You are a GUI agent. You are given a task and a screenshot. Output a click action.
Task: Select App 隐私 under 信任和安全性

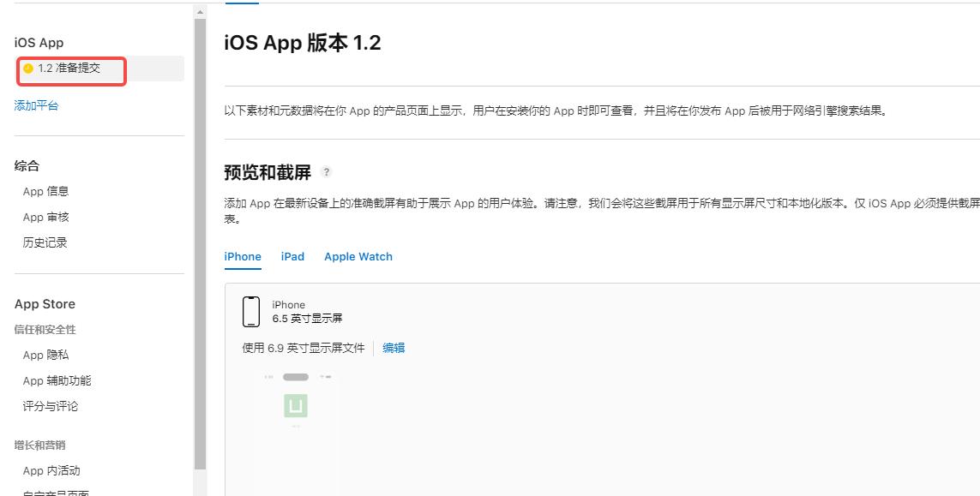point(46,355)
